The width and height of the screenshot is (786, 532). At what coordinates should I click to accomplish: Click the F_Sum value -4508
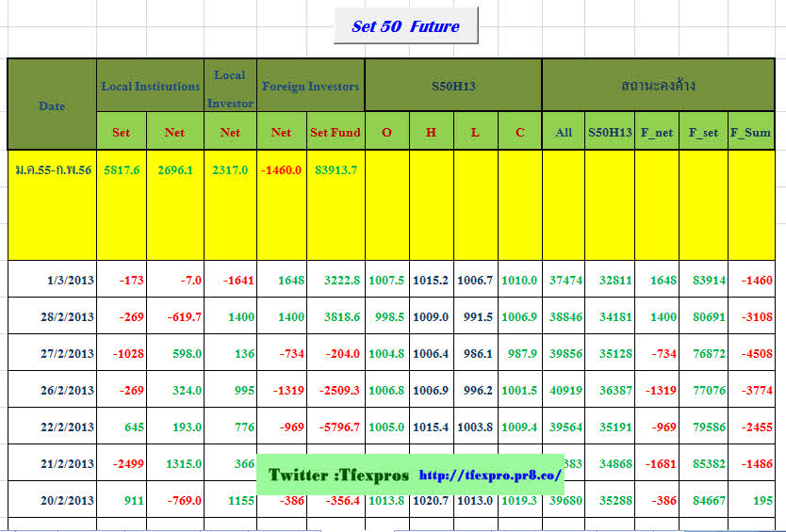pos(753,354)
